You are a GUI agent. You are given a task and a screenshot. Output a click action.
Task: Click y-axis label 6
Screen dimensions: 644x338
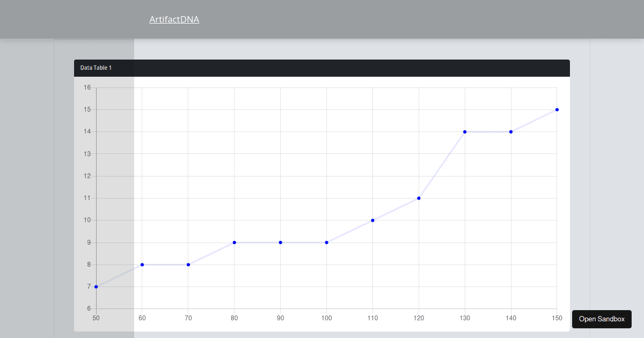tap(89, 308)
